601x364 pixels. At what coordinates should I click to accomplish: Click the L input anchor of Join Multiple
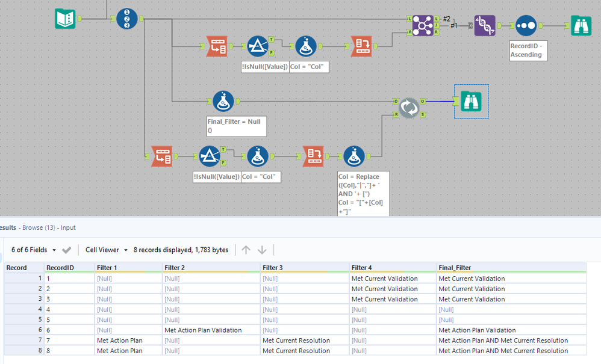(409, 19)
